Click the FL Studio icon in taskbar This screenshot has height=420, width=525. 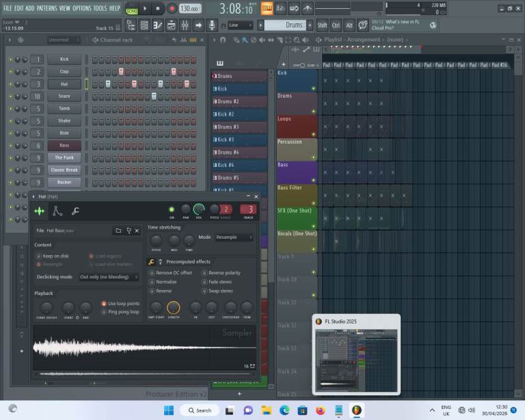[356, 410]
